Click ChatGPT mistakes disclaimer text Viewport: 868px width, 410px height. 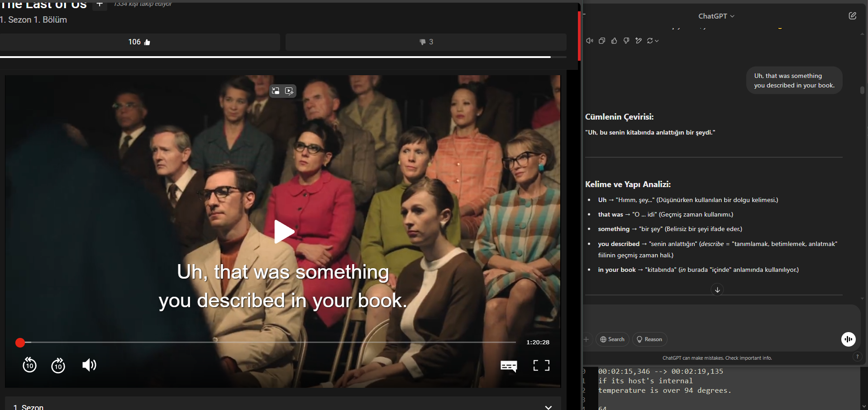tap(717, 358)
